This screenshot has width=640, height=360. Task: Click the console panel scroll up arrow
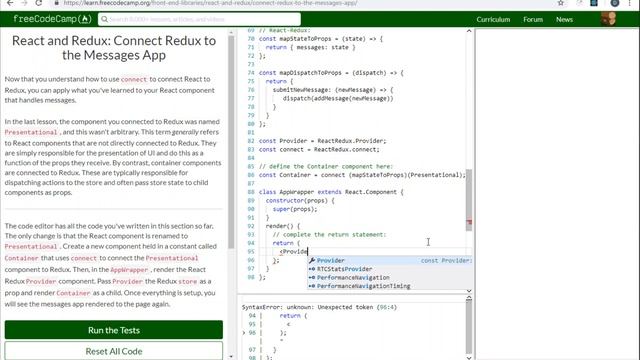click(469, 298)
